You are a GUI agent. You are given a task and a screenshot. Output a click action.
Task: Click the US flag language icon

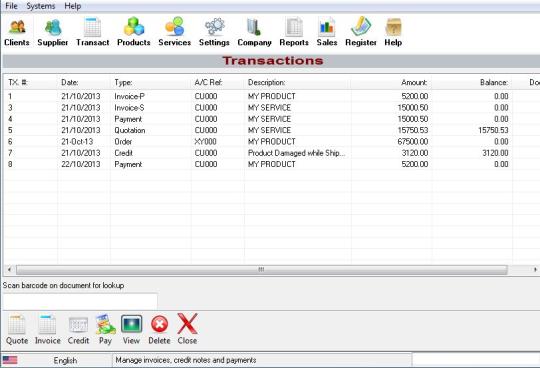(x=10, y=360)
